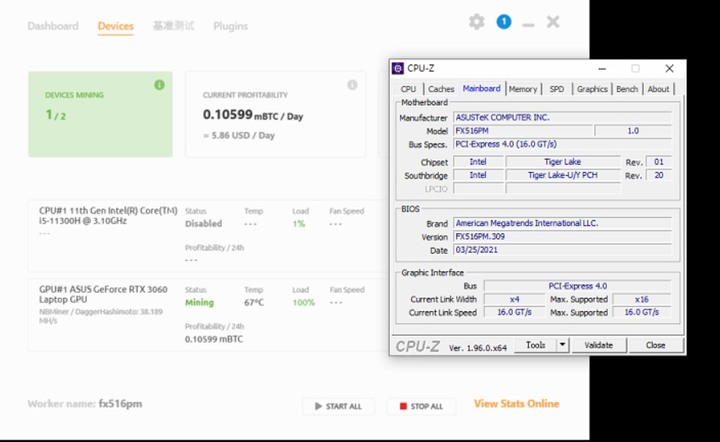Click the NBMiner DaggerHashimoto hashrate text
This screenshot has width=720, height=442.
[101, 316]
